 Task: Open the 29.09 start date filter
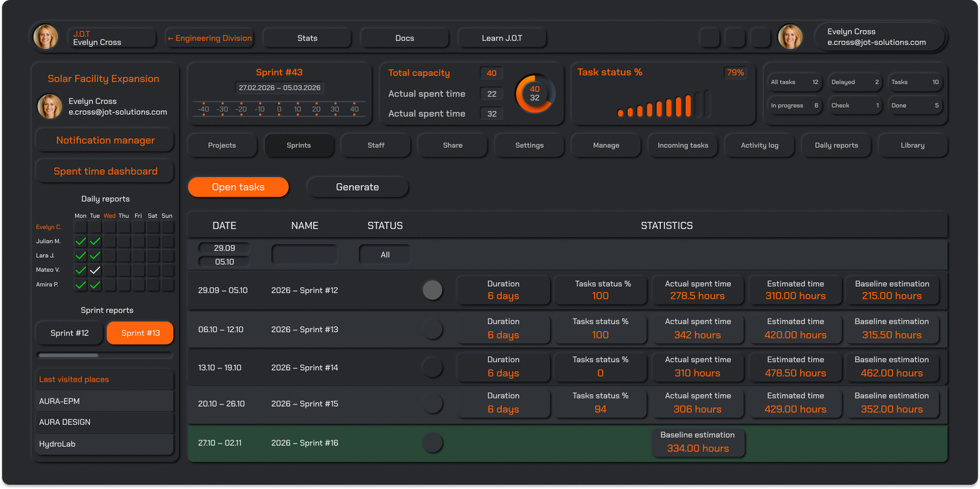(224, 248)
